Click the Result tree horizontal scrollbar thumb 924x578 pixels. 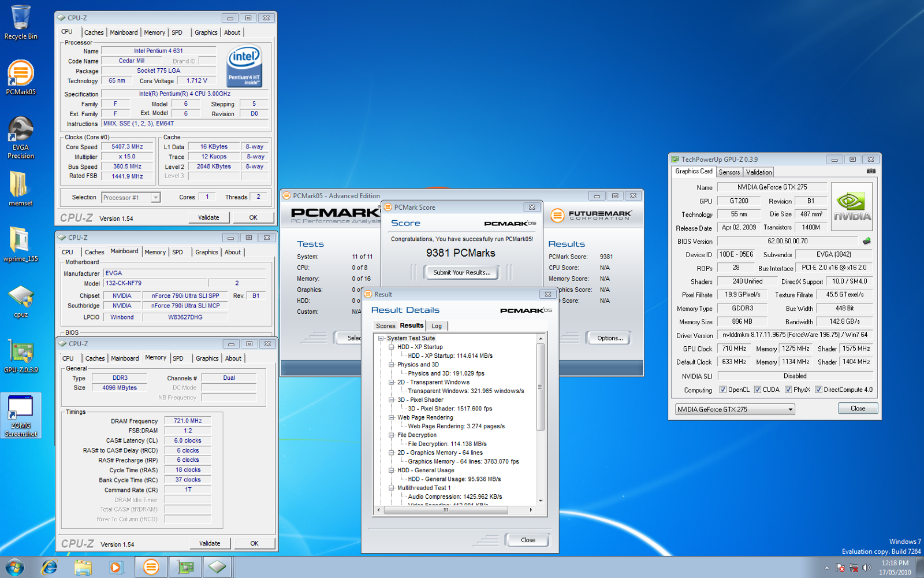pos(446,510)
